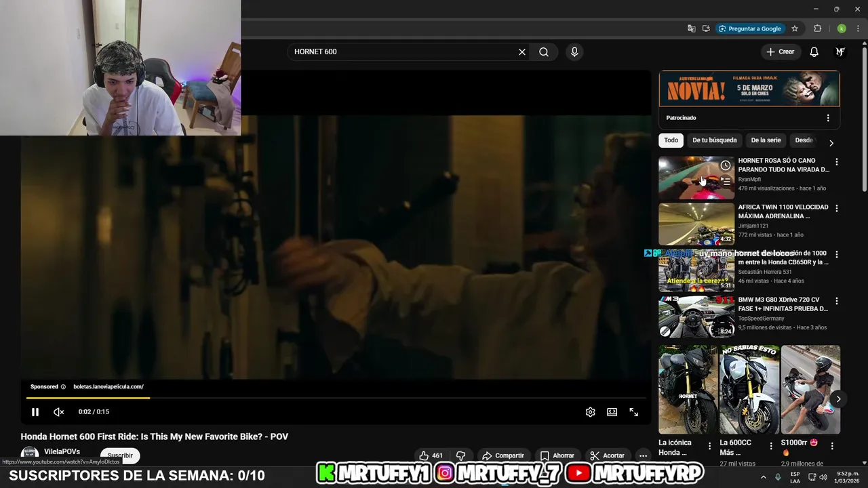This screenshot has width=868, height=488.
Task: Open the Crear menu
Action: 781,52
